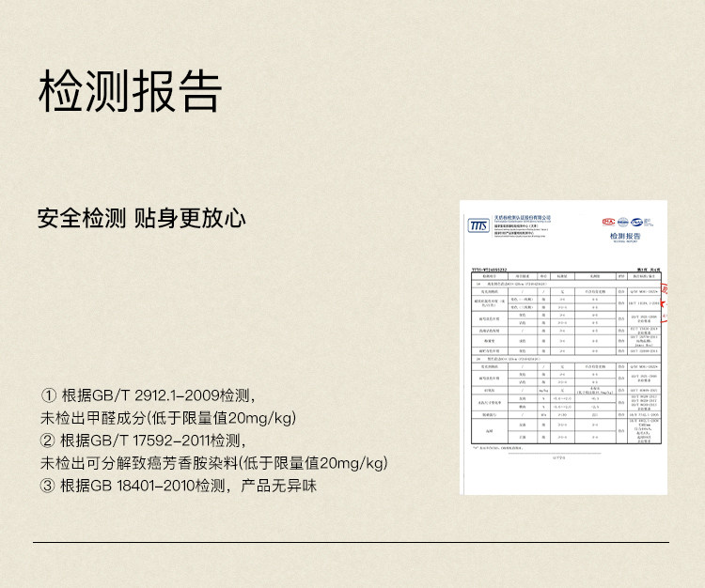Open the test report document thumbnail

[x=563, y=348]
